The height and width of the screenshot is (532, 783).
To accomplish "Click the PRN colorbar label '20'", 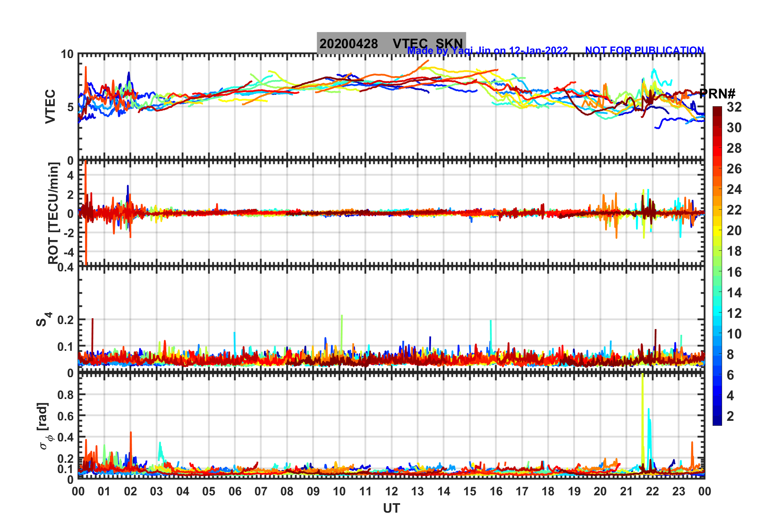I will pos(734,231).
